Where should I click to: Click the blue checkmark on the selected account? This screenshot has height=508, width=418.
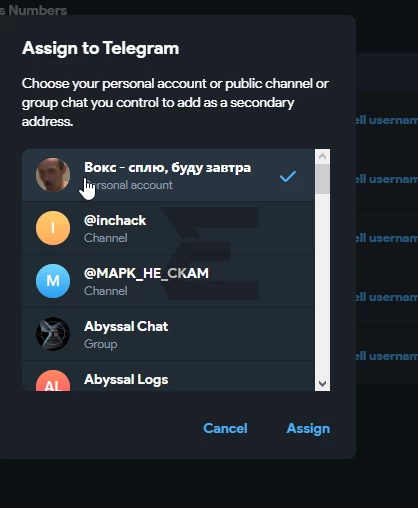pyautogui.click(x=288, y=176)
